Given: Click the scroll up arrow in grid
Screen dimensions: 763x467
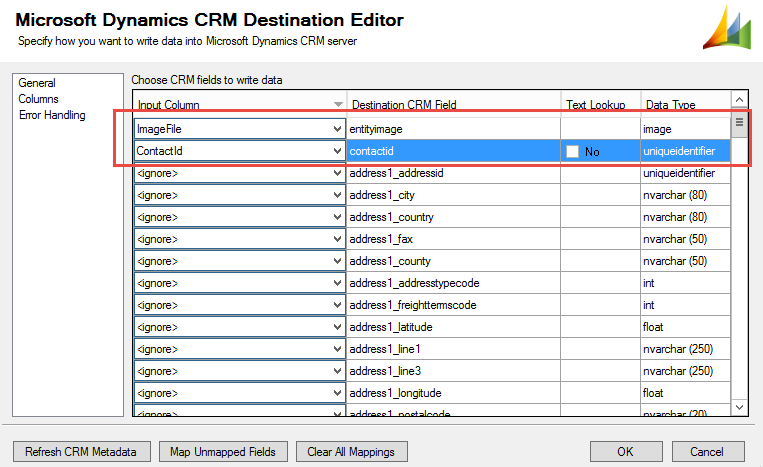Looking at the screenshot, I should click(x=740, y=100).
